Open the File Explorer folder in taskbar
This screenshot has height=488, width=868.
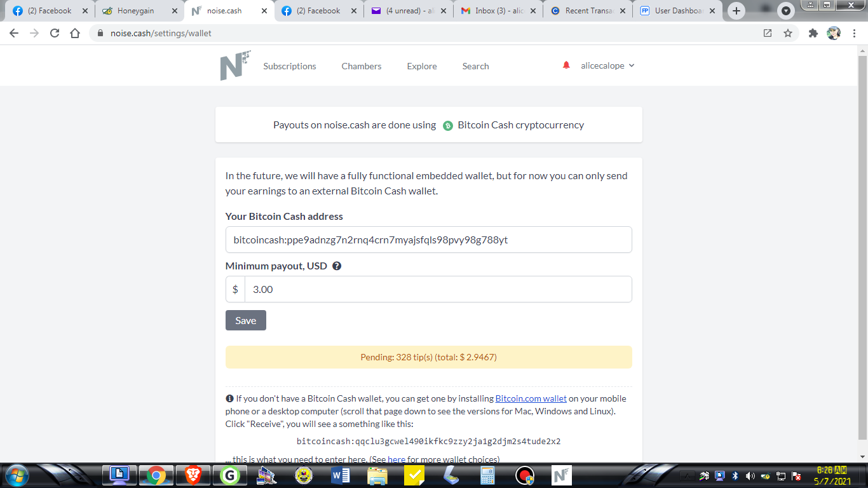[377, 475]
